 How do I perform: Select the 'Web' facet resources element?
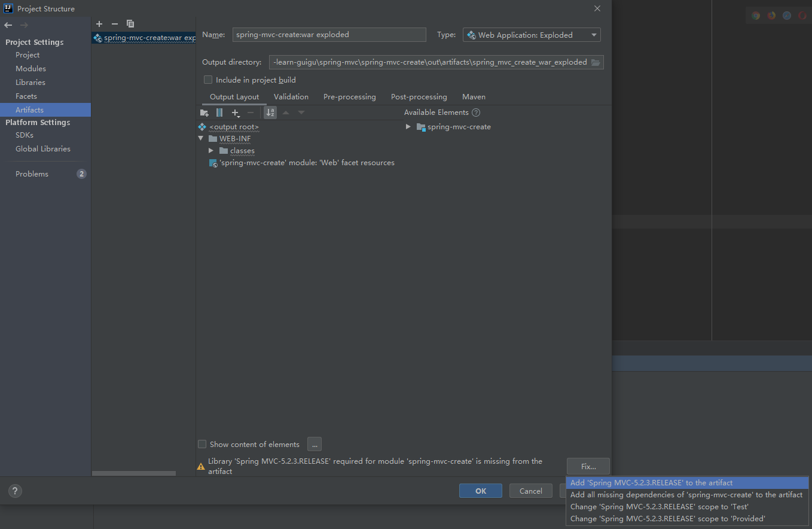click(307, 163)
